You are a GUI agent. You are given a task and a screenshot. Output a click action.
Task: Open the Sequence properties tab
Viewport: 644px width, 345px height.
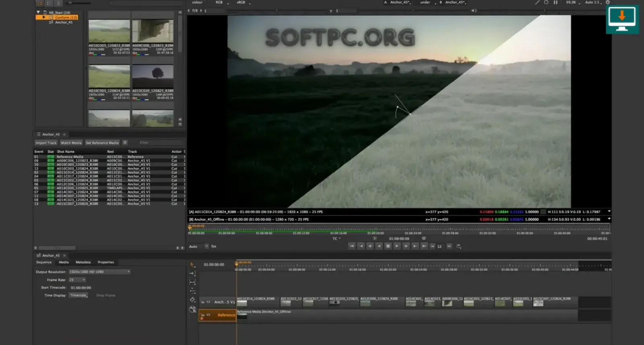(44, 262)
